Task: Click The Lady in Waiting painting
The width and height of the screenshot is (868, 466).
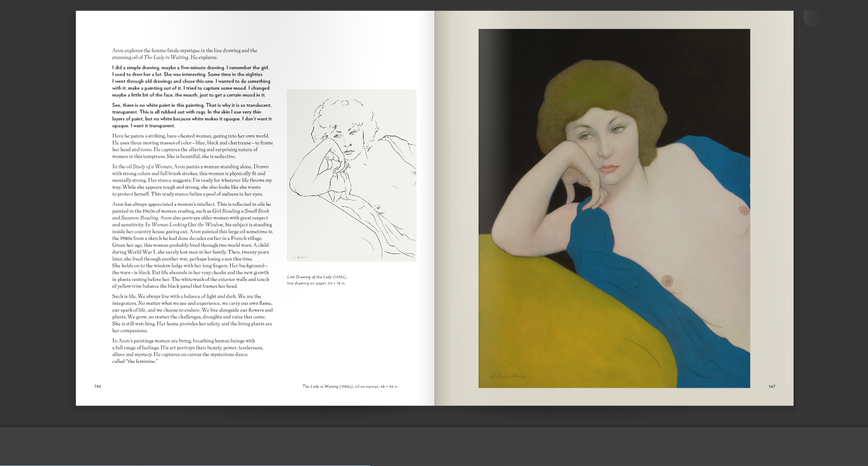Action: point(614,208)
